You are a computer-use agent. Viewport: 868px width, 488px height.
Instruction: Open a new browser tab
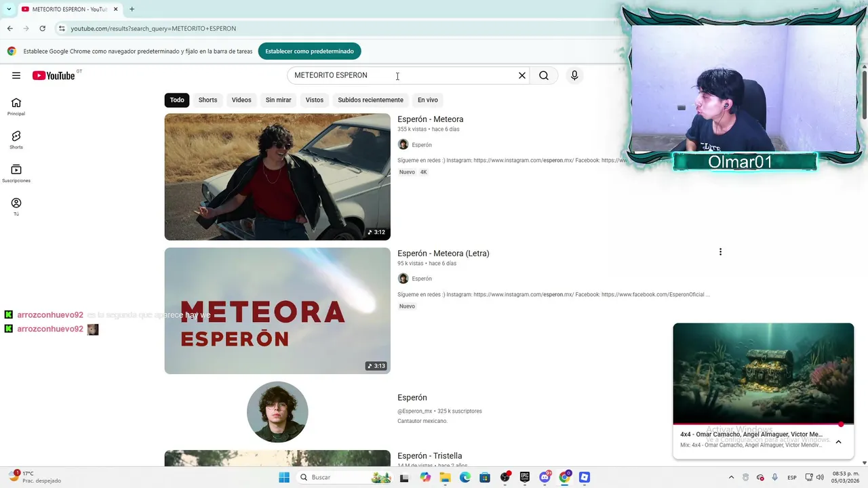pyautogui.click(x=132, y=9)
